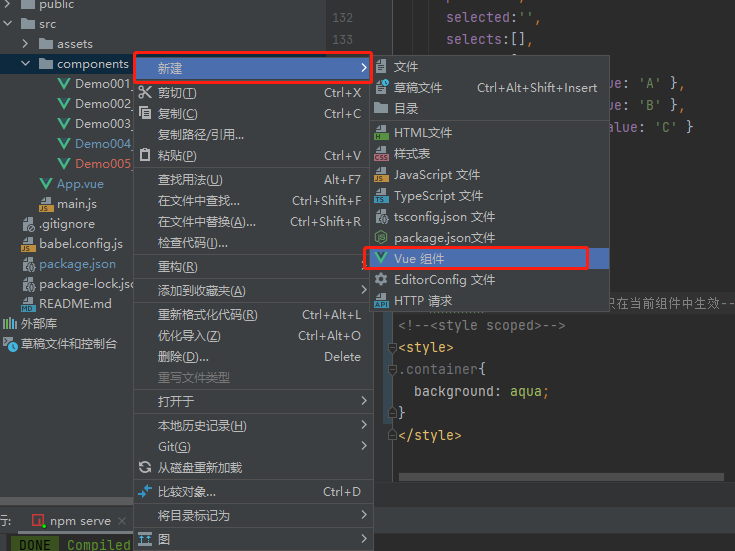Expand the public folder arrow

click(8, 4)
